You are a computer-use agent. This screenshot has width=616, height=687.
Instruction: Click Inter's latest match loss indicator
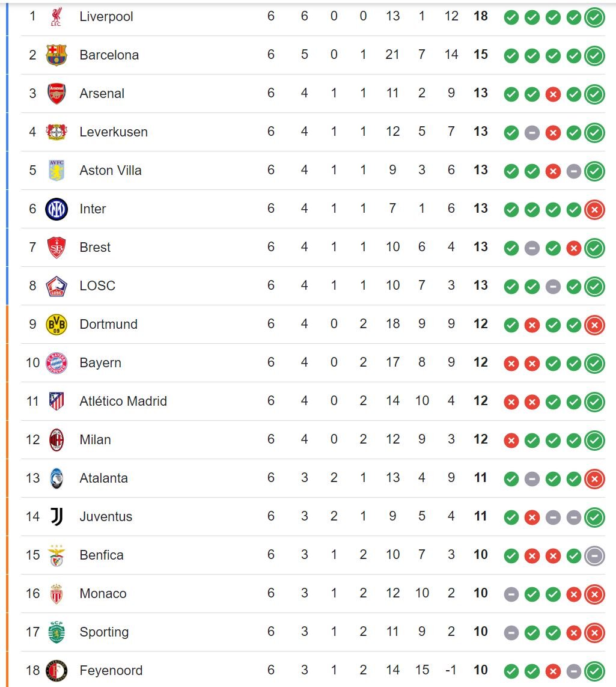click(x=594, y=210)
